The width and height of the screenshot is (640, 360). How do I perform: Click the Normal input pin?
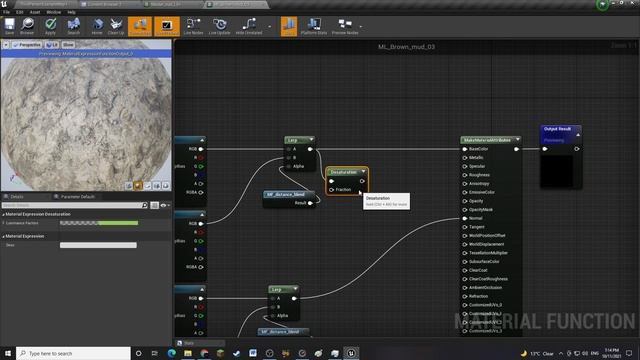(x=465, y=218)
